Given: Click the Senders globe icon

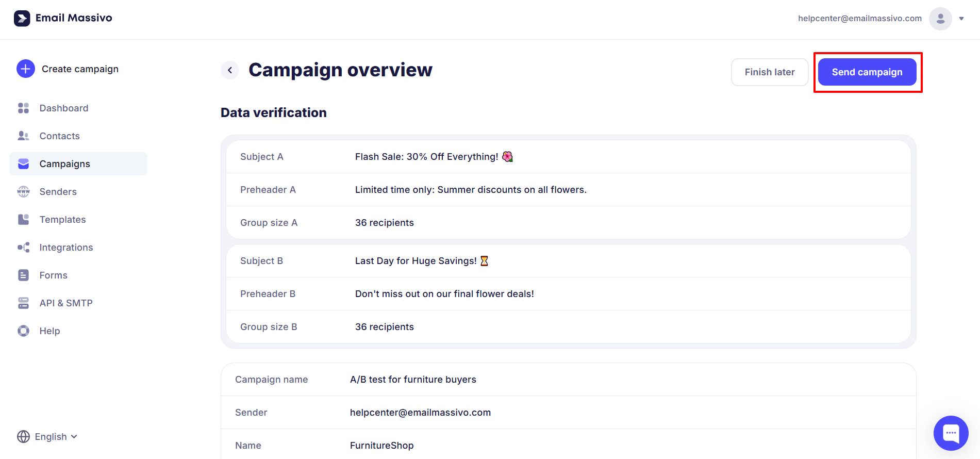Looking at the screenshot, I should 24,191.
